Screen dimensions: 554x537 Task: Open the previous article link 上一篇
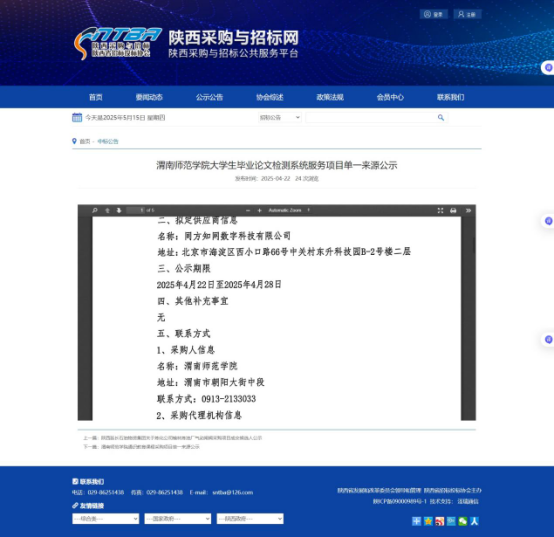click(172, 438)
